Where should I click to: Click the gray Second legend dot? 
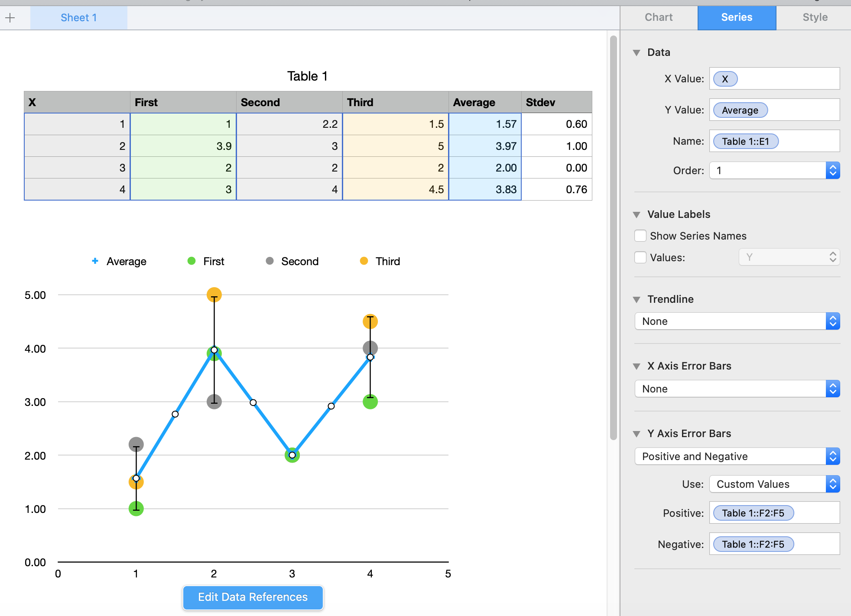[270, 261]
